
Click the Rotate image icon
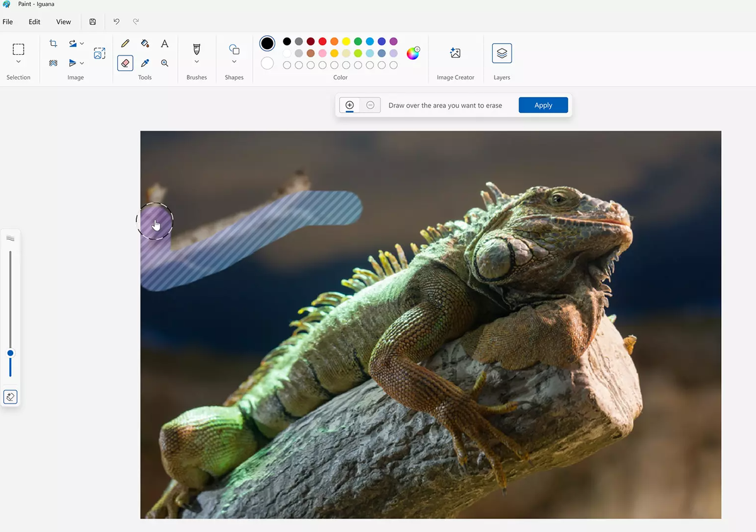pyautogui.click(x=73, y=43)
